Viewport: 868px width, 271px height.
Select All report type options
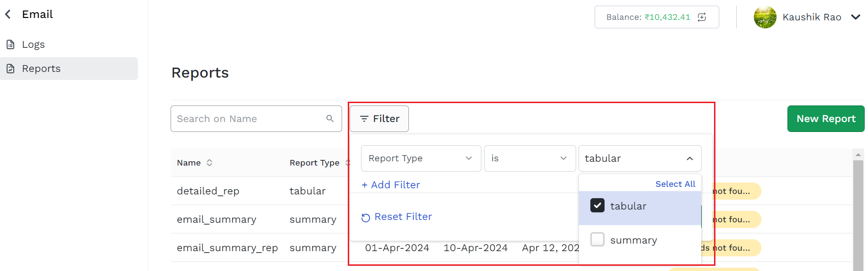point(675,184)
